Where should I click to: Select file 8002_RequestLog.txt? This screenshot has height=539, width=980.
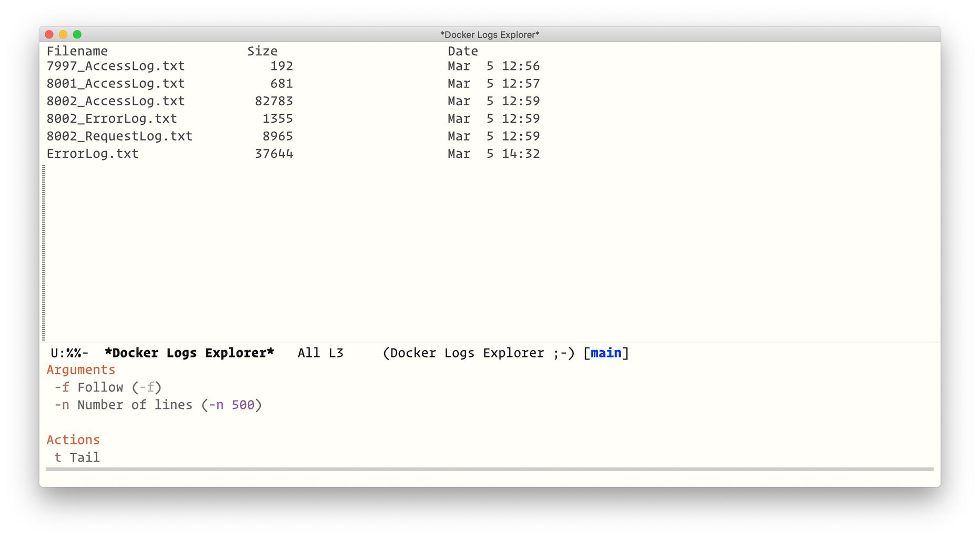(x=119, y=136)
